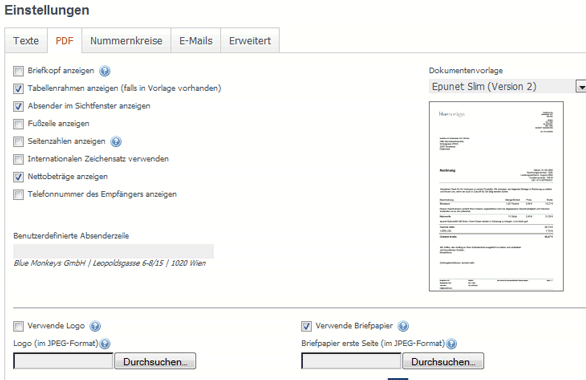Check Seitenzahlen anzeigen option
The image size is (586, 380).
tap(18, 142)
